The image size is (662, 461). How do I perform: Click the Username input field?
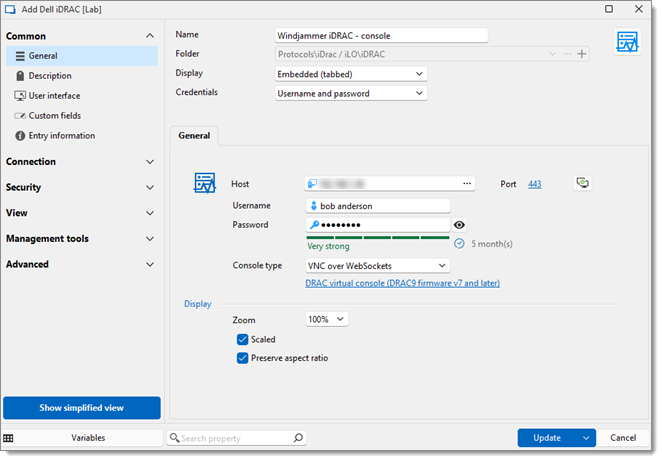[378, 206]
